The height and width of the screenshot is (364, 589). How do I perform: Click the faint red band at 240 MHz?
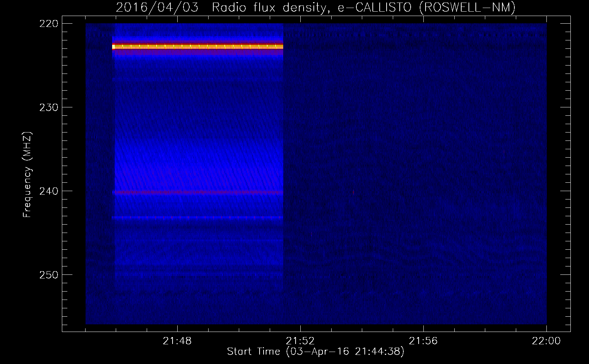[x=198, y=192]
